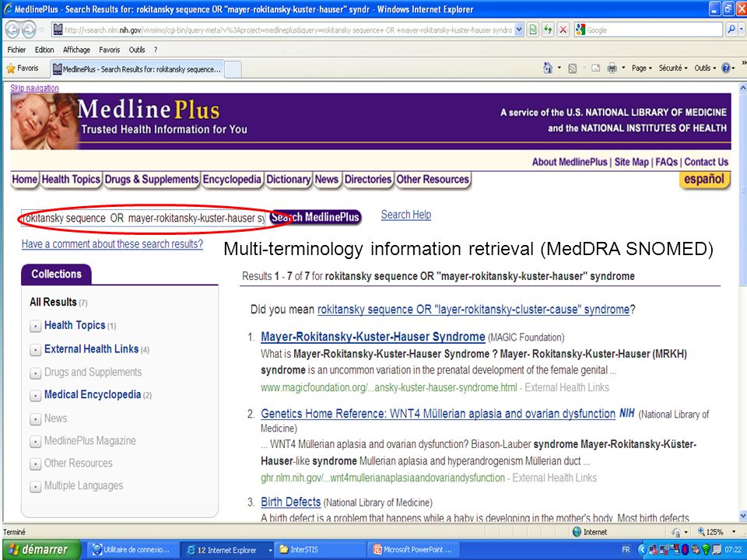Click the Read Mail envelope icon
The width and height of the screenshot is (747, 560).
click(x=595, y=68)
